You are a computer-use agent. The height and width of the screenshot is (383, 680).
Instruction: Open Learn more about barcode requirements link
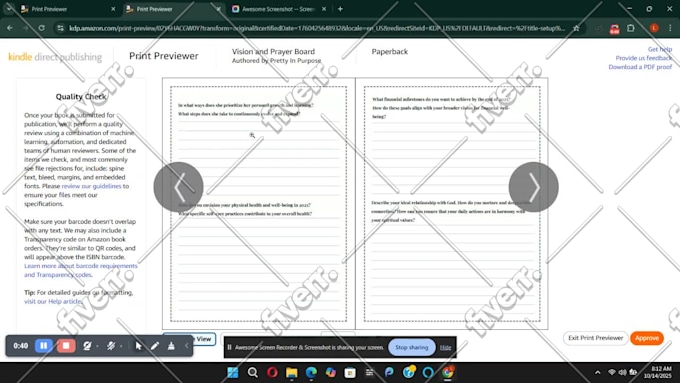pos(81,270)
